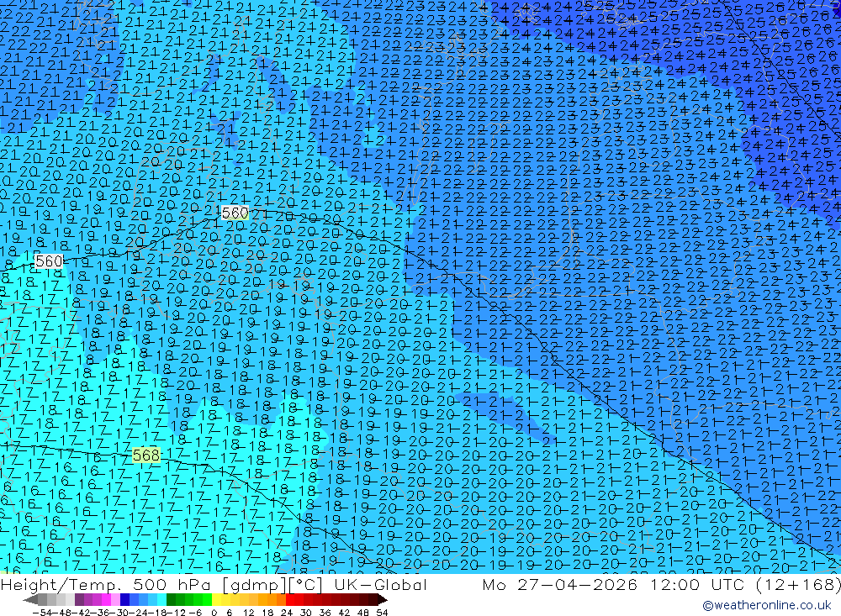
Task: Pick the dark blue legend swatch above -30
Action: tap(124, 600)
